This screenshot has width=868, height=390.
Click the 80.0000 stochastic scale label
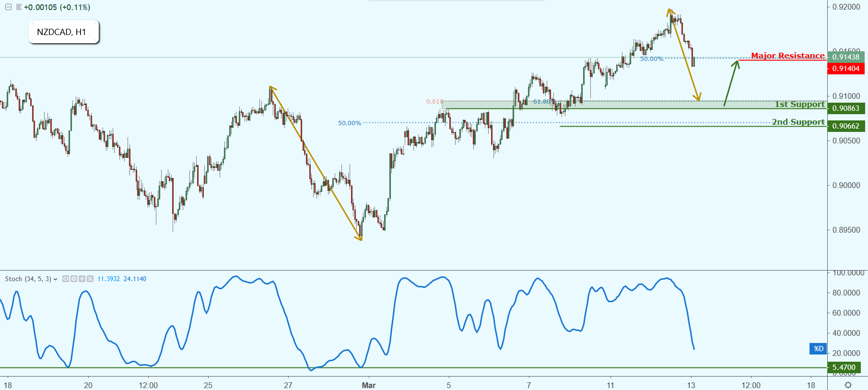point(846,293)
